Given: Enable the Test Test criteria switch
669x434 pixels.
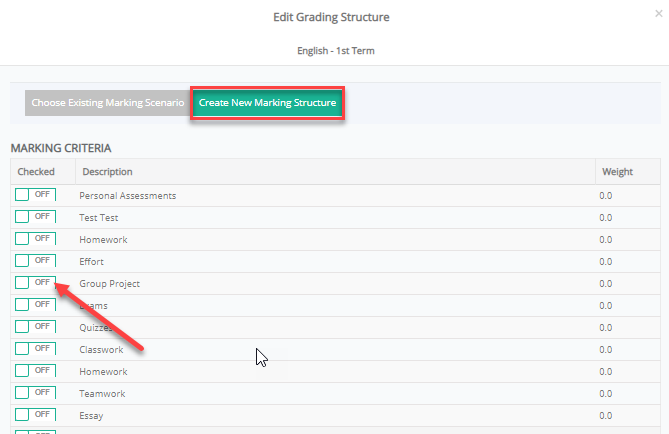Looking at the screenshot, I should tap(35, 216).
